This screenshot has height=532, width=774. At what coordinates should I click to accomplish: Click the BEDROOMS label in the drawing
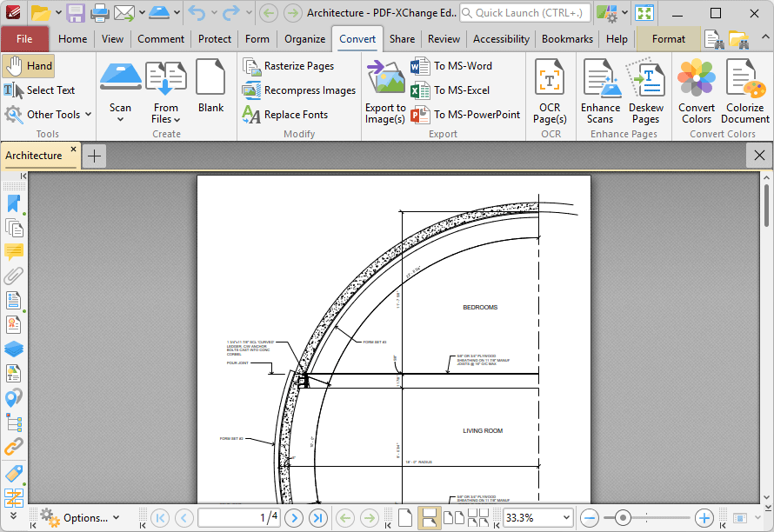click(480, 308)
